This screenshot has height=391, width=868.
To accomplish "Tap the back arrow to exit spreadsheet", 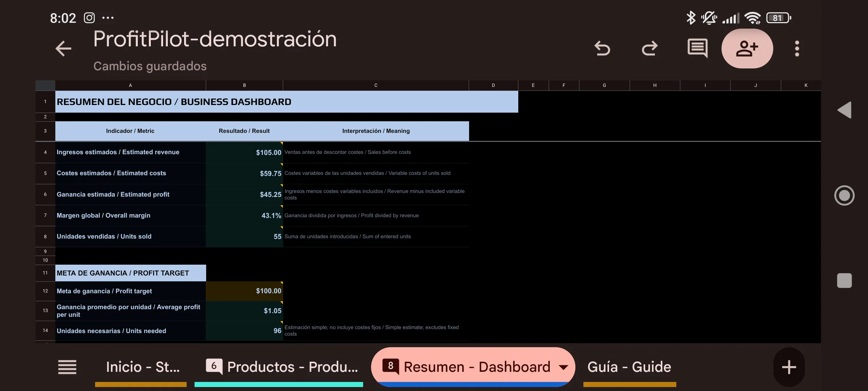I will click(x=63, y=49).
